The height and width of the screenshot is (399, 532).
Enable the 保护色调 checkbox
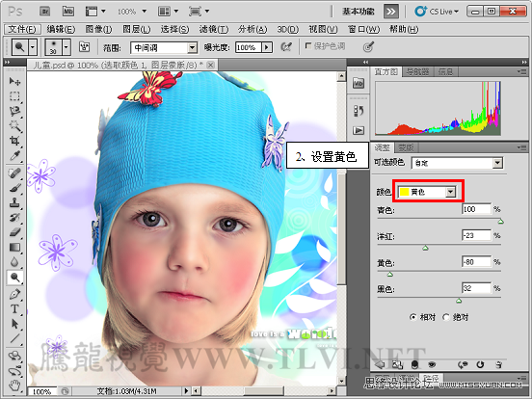(308, 45)
